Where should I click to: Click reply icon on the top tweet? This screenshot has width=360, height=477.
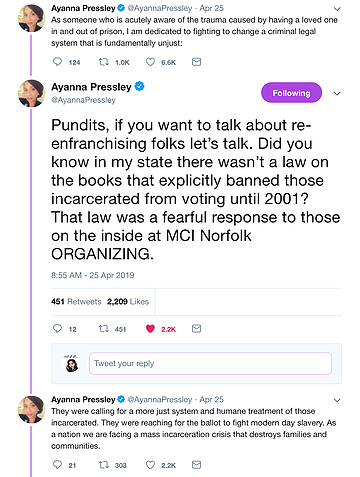point(57,62)
